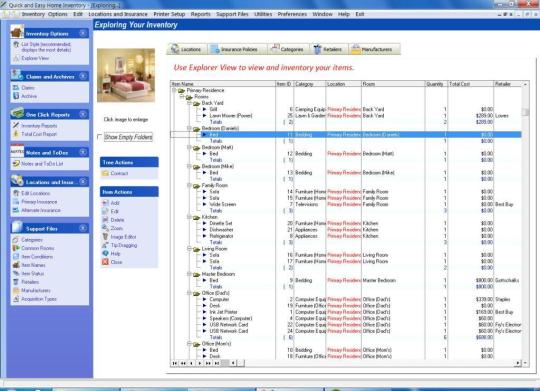Collapse the Kitchen folder node
The image size is (540, 391).
[x=189, y=217]
